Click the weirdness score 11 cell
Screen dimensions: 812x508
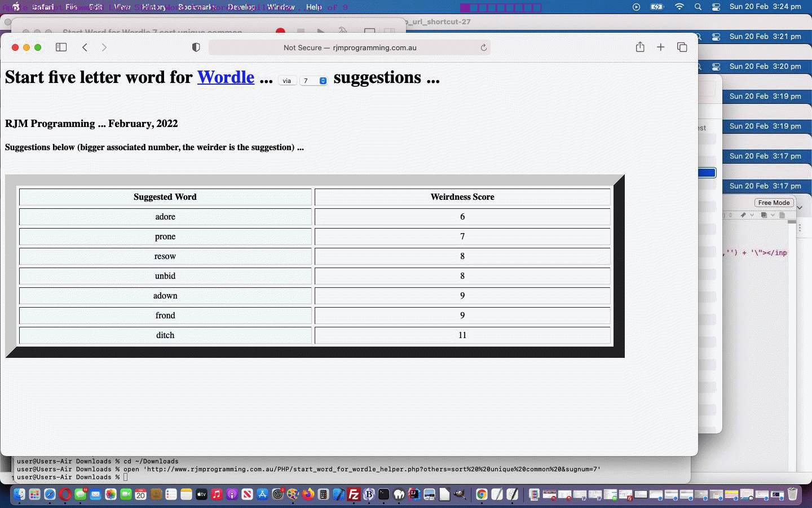click(x=462, y=335)
